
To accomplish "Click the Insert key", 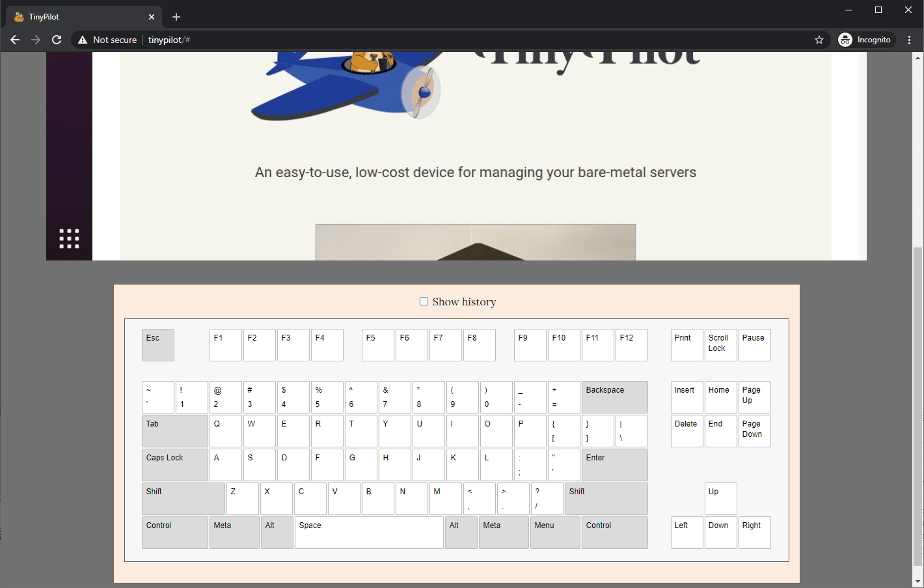I will pyautogui.click(x=687, y=397).
